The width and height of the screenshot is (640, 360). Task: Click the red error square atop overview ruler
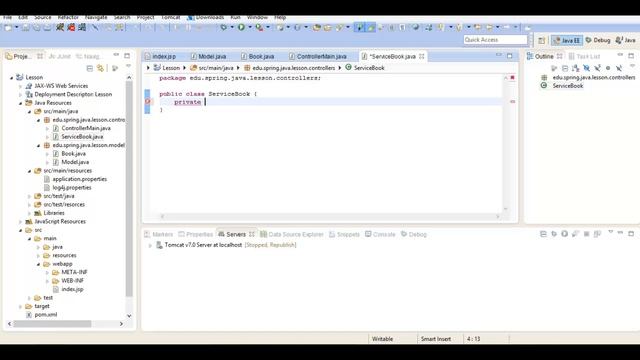512,78
